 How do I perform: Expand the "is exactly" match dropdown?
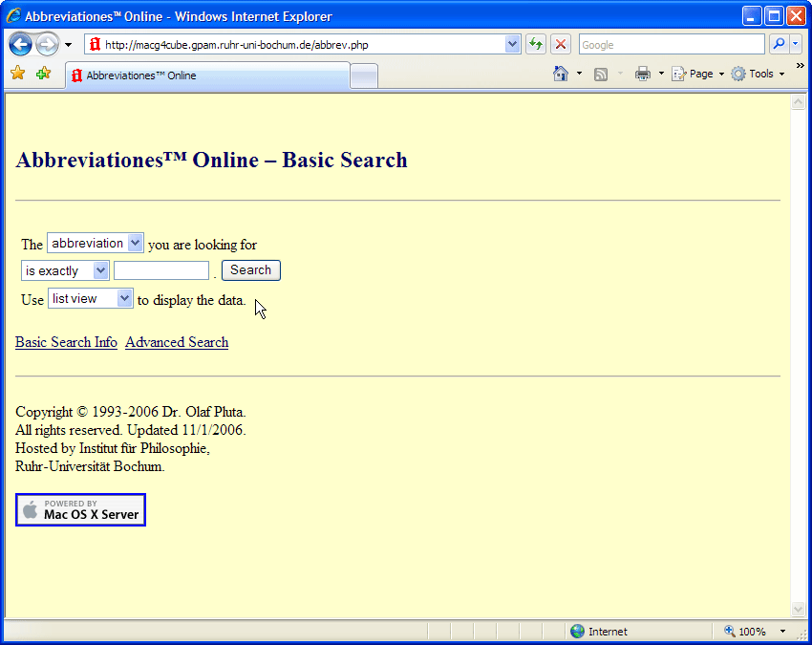click(65, 271)
